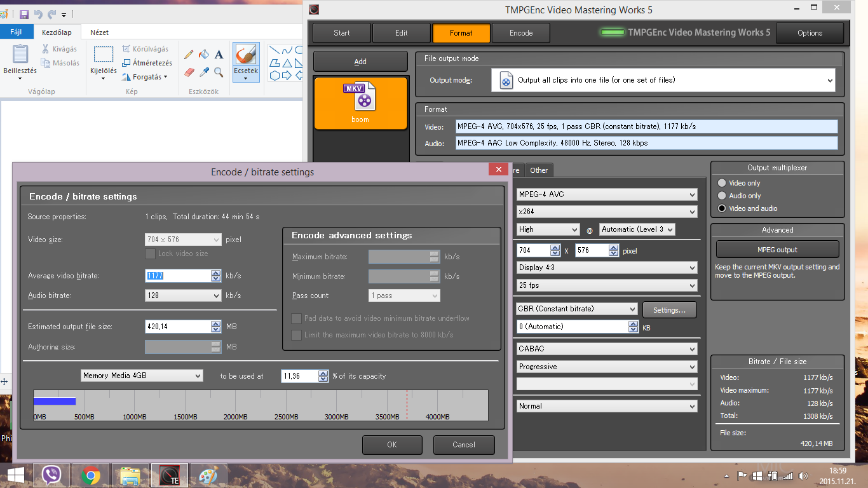Open the High profile dropdown

pos(548,229)
